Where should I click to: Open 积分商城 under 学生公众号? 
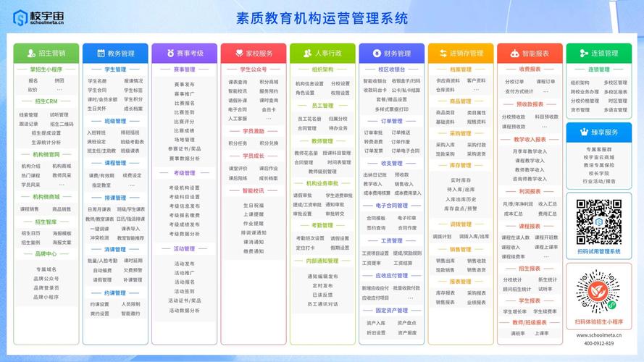click(269, 82)
